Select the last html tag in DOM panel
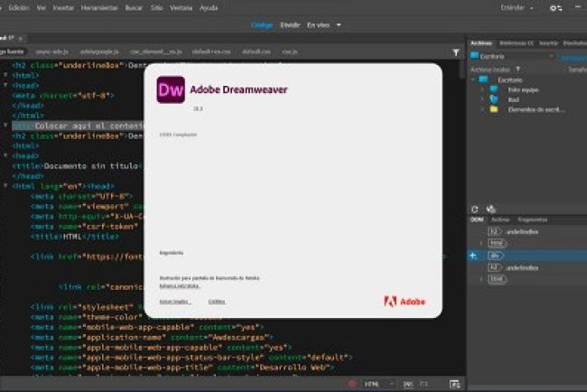587x392 pixels. 498,279
